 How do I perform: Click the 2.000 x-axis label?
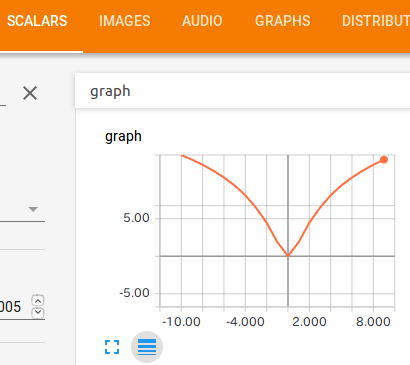[309, 322]
